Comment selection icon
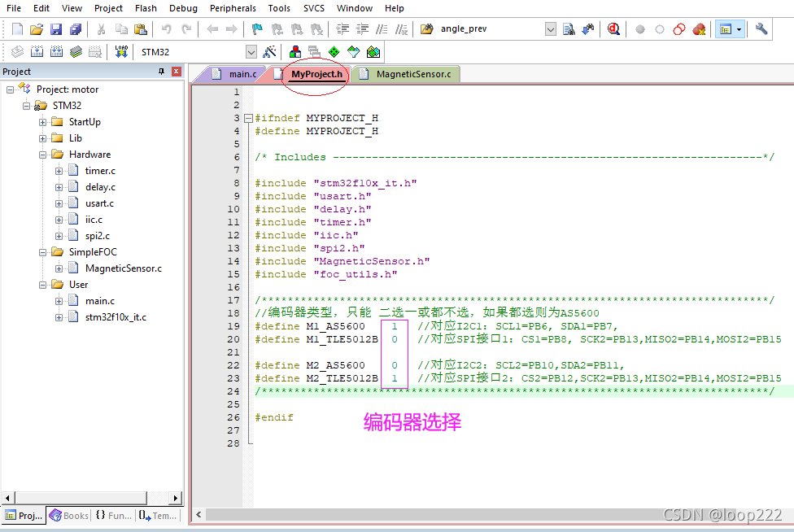794x532 pixels. (382, 28)
